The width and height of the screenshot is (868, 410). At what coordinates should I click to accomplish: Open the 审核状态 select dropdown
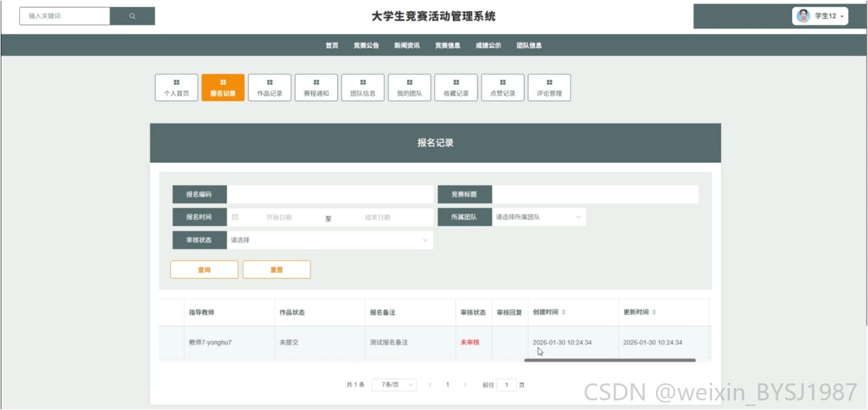pos(330,240)
